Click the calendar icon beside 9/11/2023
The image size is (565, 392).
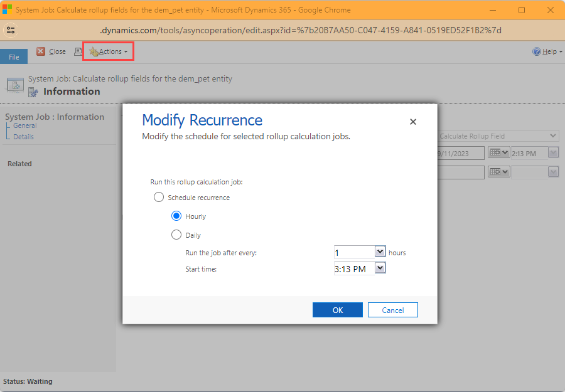point(498,152)
